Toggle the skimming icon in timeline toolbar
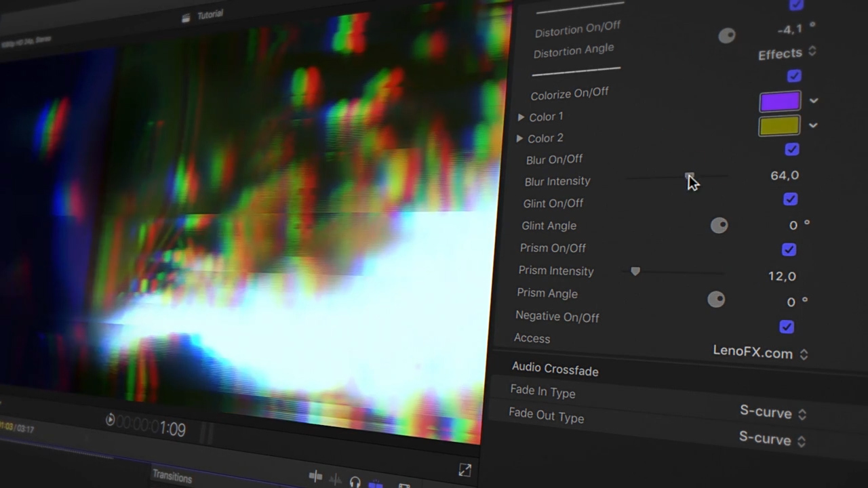Screen dimensions: 868x488 [315, 476]
